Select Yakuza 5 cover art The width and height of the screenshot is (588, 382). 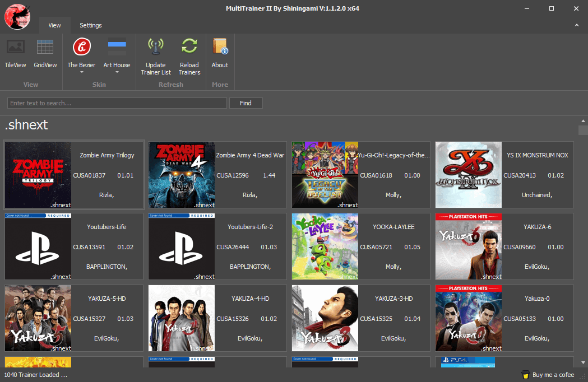click(x=38, y=318)
